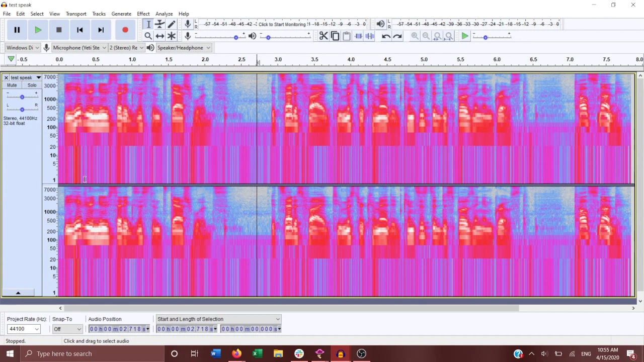Viewport: 644px width, 362px height.
Task: Open Firefox from the taskbar
Action: click(236, 353)
